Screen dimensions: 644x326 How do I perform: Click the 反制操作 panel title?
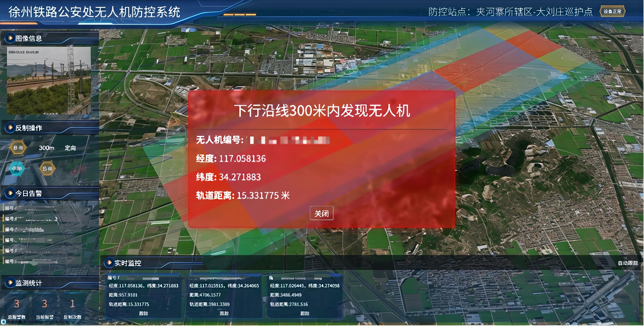[x=29, y=128]
